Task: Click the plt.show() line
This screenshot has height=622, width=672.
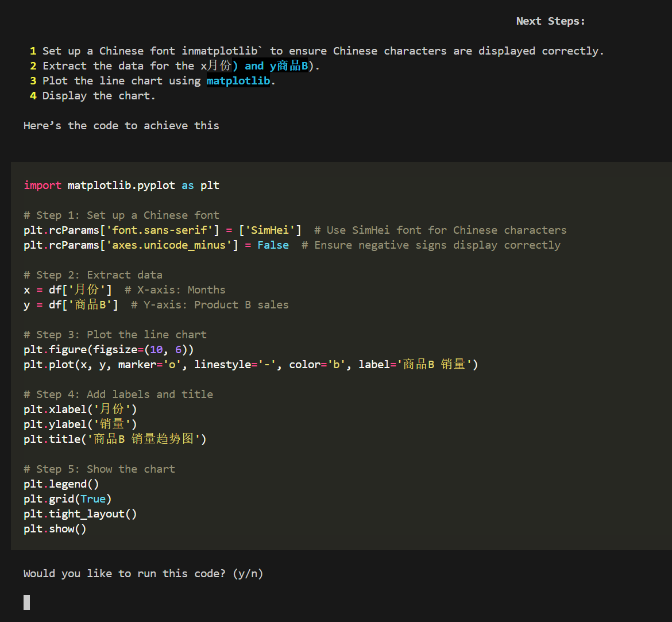Action: [x=55, y=528]
